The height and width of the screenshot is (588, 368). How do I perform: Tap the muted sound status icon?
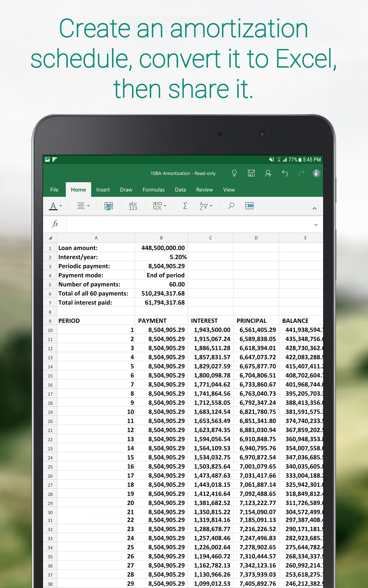coord(271,160)
